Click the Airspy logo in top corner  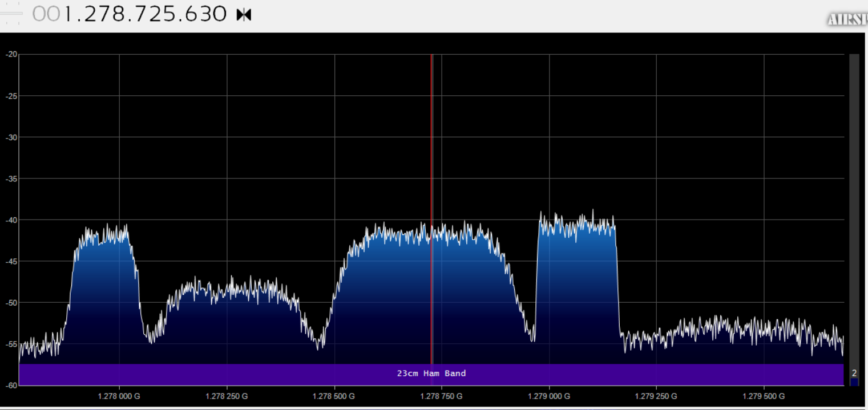pos(847,19)
